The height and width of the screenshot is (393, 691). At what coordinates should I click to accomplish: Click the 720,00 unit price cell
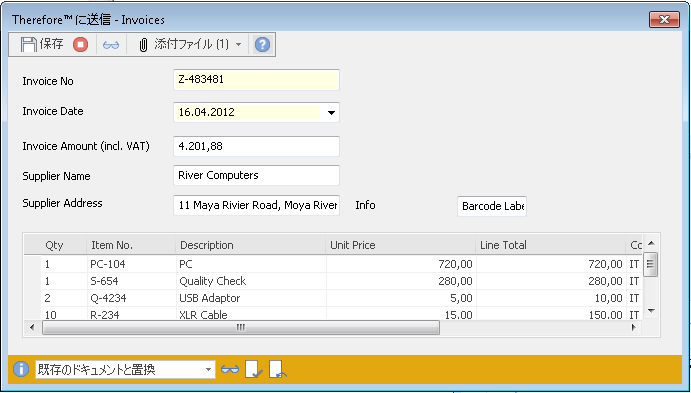coord(401,264)
